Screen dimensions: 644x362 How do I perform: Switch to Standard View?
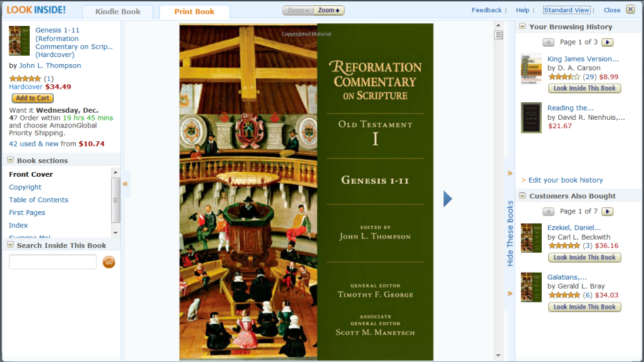(566, 10)
